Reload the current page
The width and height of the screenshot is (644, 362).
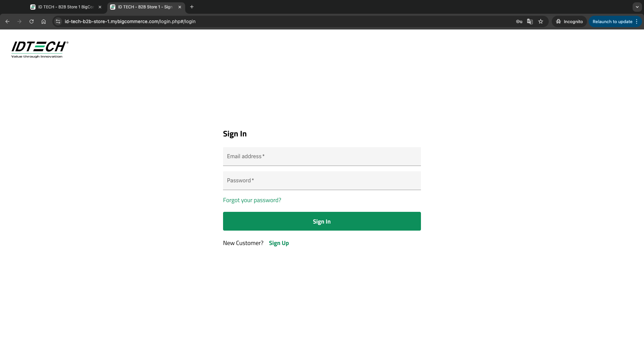coord(32,21)
